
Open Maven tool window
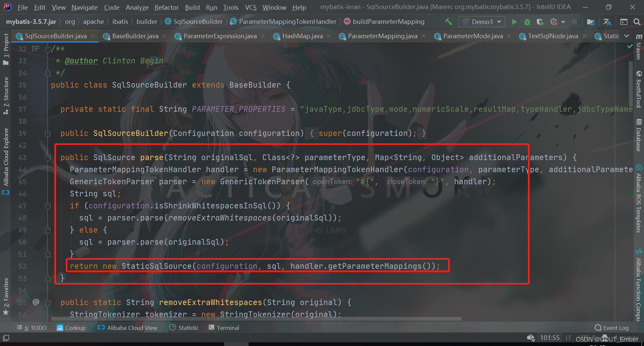click(x=639, y=47)
